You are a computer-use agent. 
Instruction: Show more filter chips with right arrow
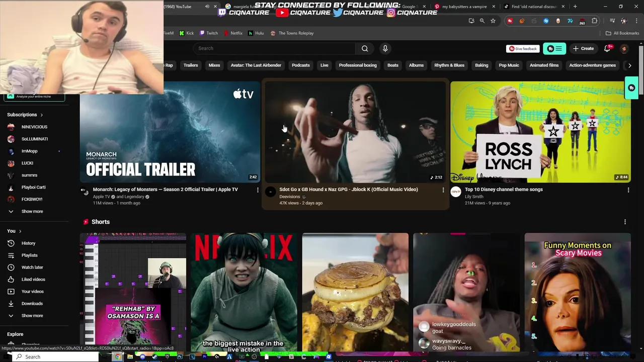629,65
